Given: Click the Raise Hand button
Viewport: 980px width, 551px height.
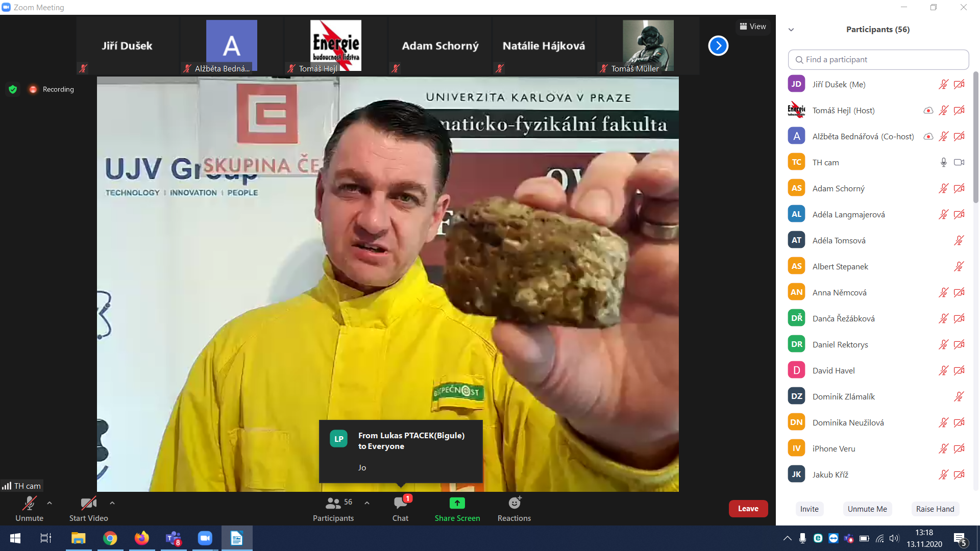Looking at the screenshot, I should (x=935, y=509).
